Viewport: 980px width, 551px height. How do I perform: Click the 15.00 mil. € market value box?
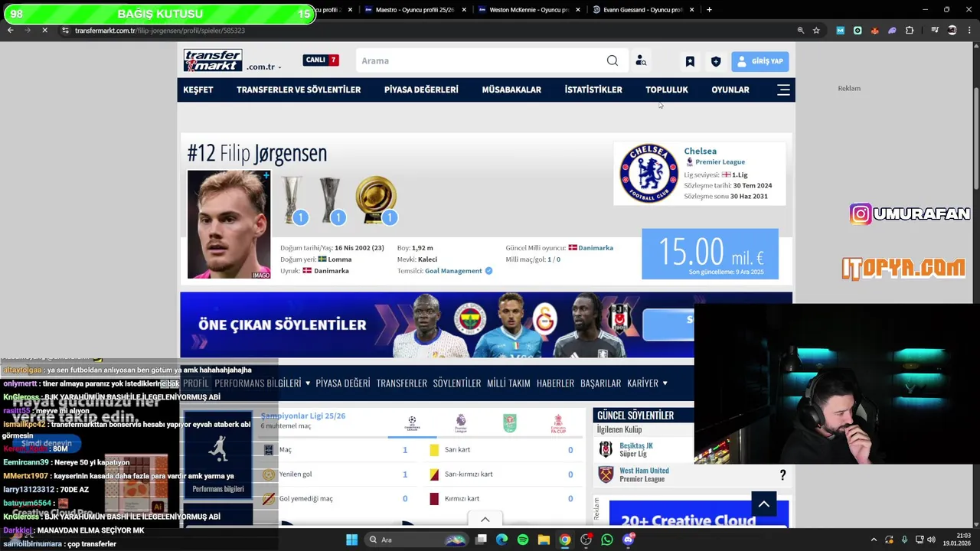point(710,254)
